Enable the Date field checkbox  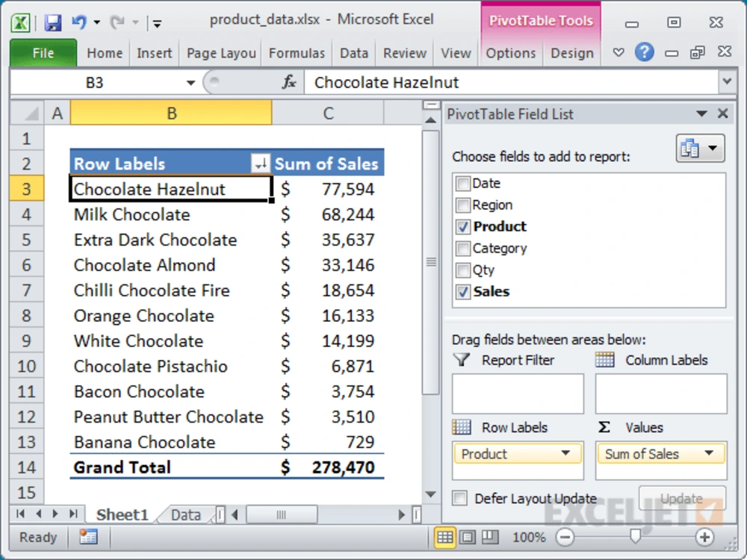462,183
